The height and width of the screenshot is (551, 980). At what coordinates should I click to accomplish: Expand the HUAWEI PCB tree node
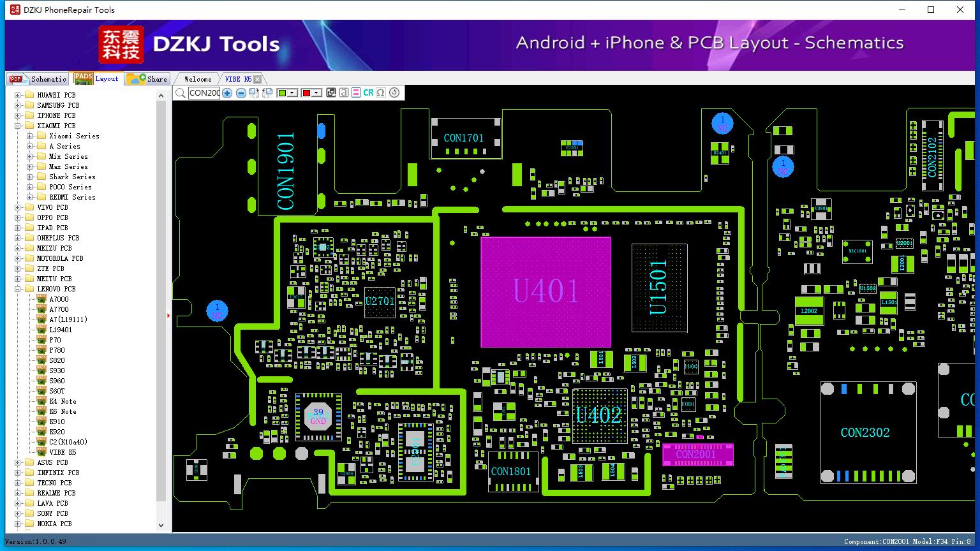point(18,95)
